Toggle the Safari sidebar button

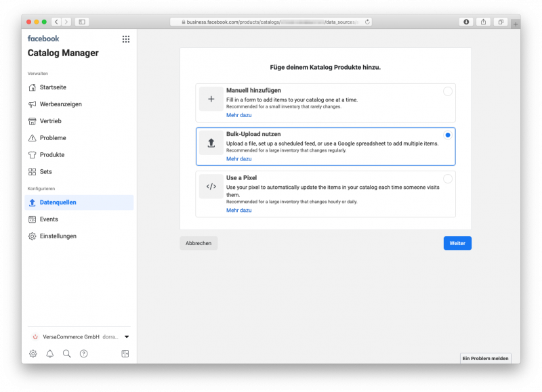tap(82, 22)
